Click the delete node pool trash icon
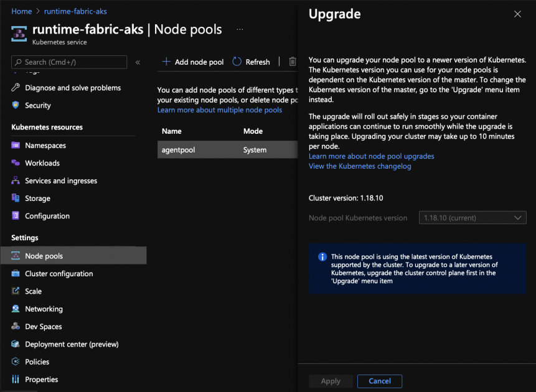 [x=292, y=62]
